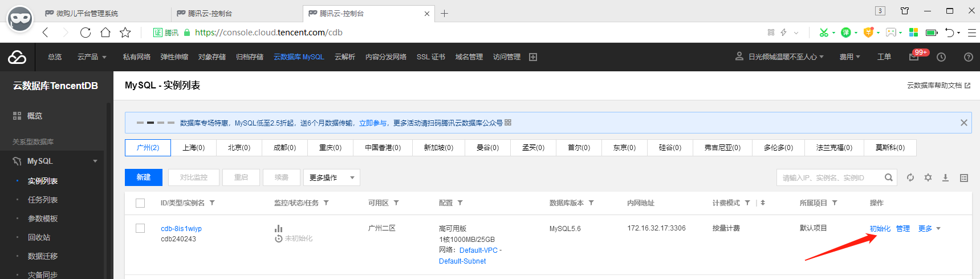
Task: Toggle the list column display icon
Action: (964, 178)
